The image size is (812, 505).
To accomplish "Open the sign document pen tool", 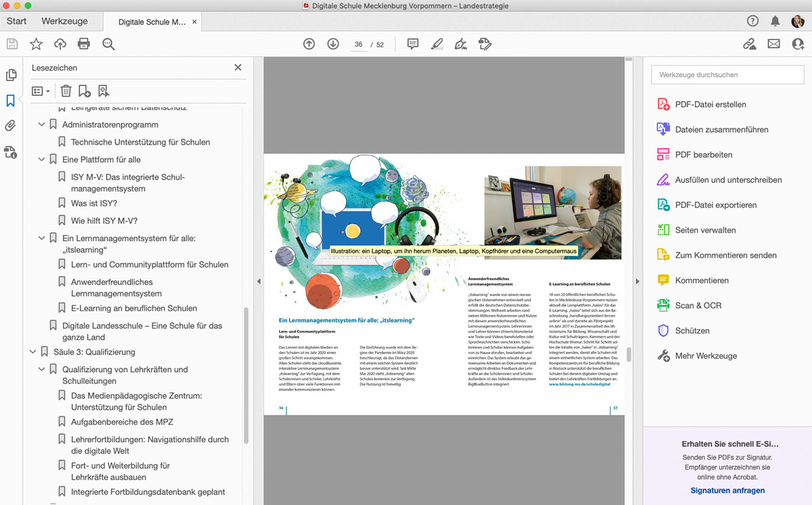I will [461, 44].
